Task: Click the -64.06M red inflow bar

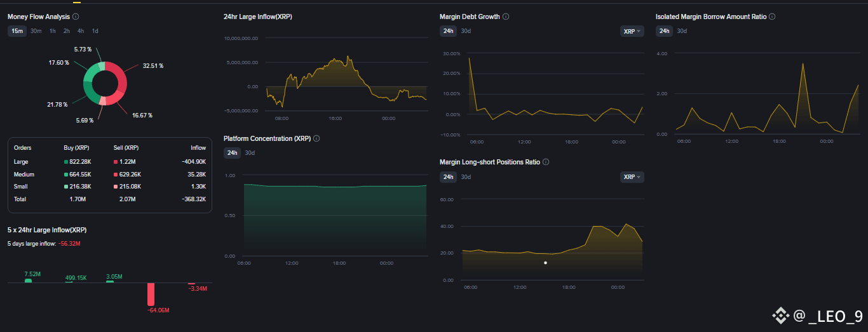Action: (151, 294)
